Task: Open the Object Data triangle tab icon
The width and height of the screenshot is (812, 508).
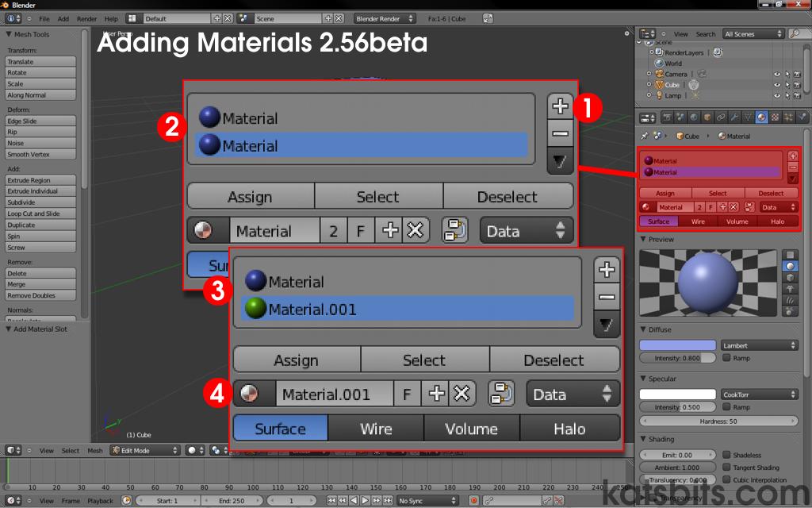Action: 749,117
